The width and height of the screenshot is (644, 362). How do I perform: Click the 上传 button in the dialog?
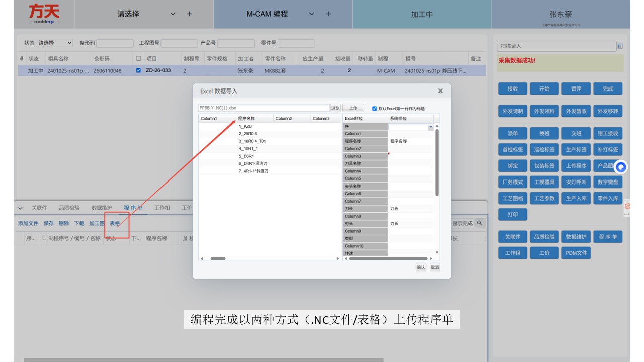[x=353, y=108]
